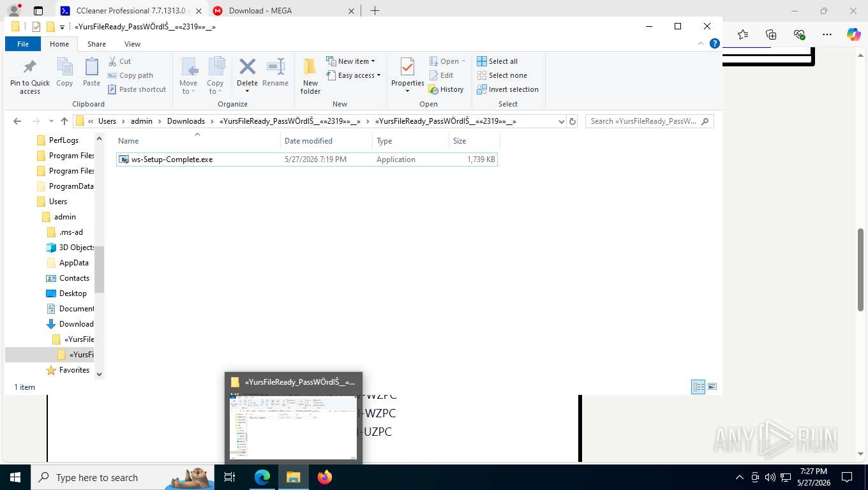Viewport: 868px width, 490px height.
Task: Open the File tab
Action: click(23, 44)
